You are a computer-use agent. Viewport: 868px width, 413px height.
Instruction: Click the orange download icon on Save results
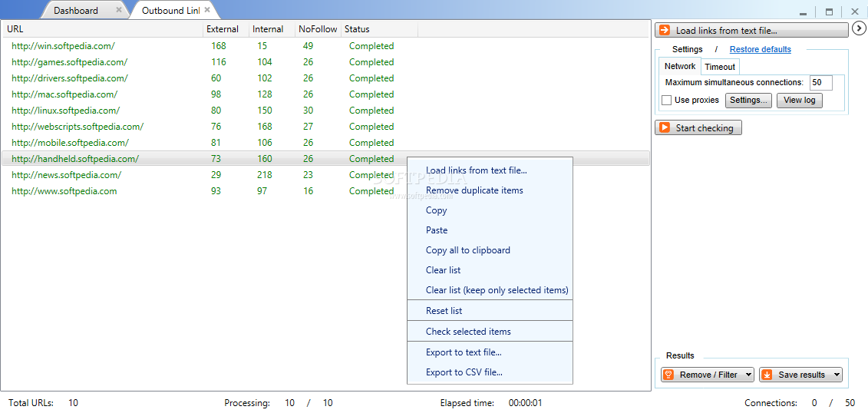click(x=767, y=375)
